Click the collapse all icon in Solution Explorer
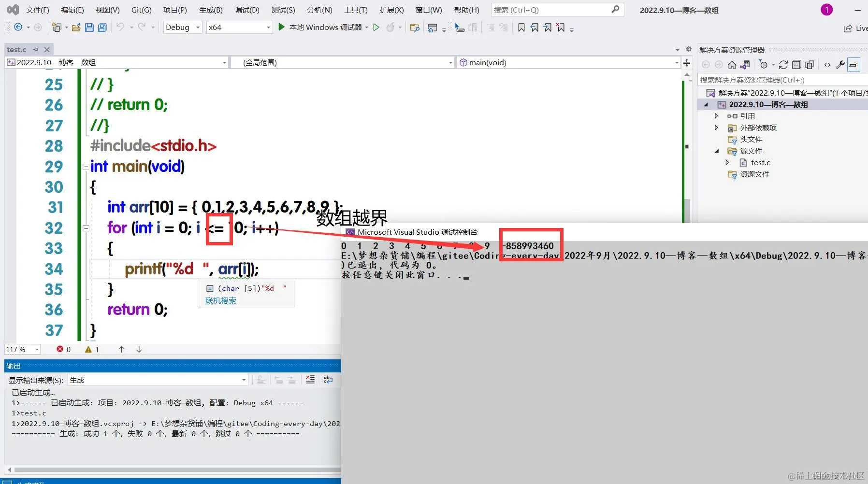 pyautogui.click(x=796, y=65)
